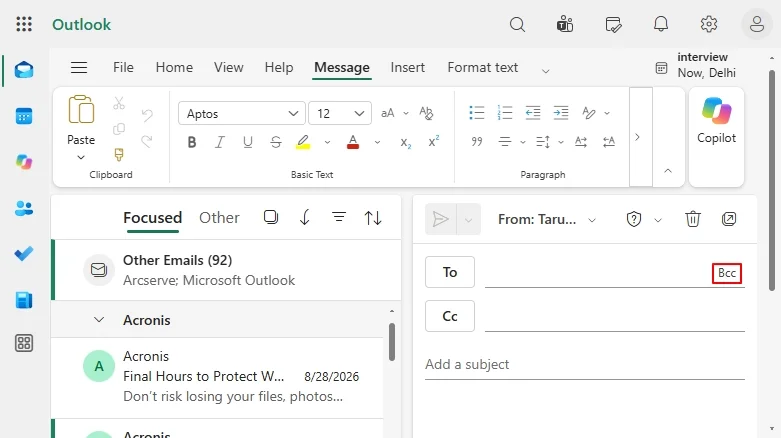This screenshot has height=438, width=781.
Task: Click the Format Painter icon
Action: click(119, 154)
